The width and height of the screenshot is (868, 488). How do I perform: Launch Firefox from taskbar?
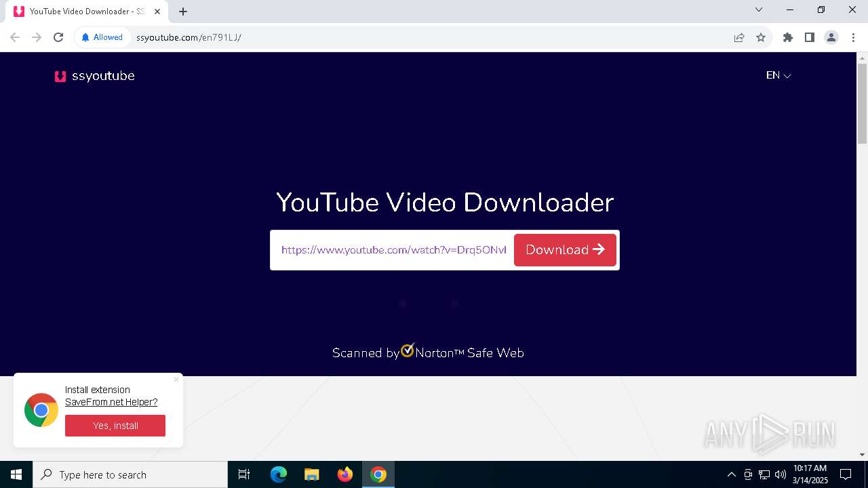tap(345, 474)
